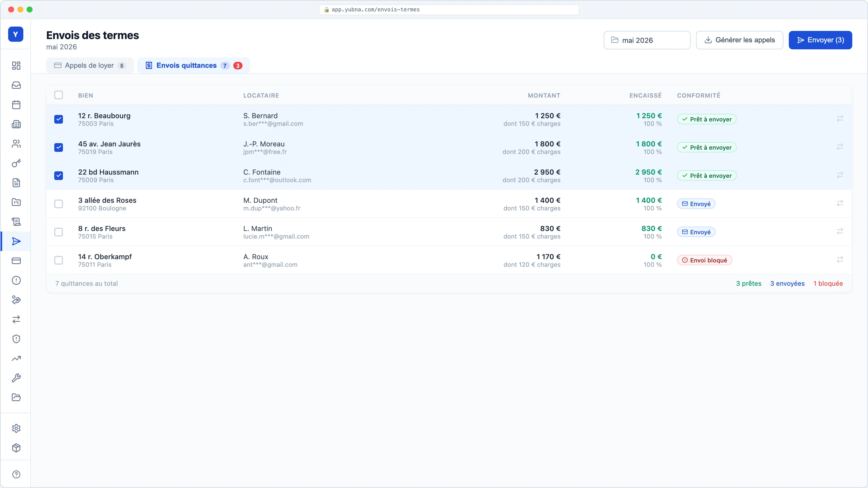Open the dashboard grid icon in sidebar
Screen dimensions: 868x488
(16, 65)
